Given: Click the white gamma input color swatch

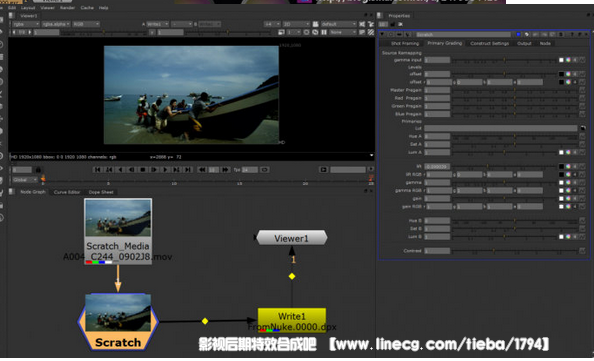Looking at the screenshot, I should 561,60.
